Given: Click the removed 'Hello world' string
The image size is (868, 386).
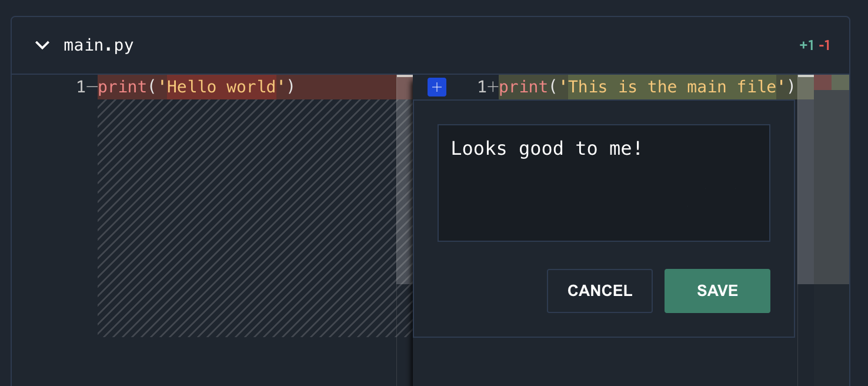Looking at the screenshot, I should [221, 87].
